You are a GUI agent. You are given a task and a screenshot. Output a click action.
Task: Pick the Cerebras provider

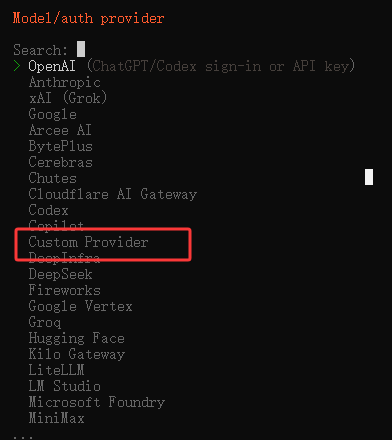pyautogui.click(x=60, y=162)
